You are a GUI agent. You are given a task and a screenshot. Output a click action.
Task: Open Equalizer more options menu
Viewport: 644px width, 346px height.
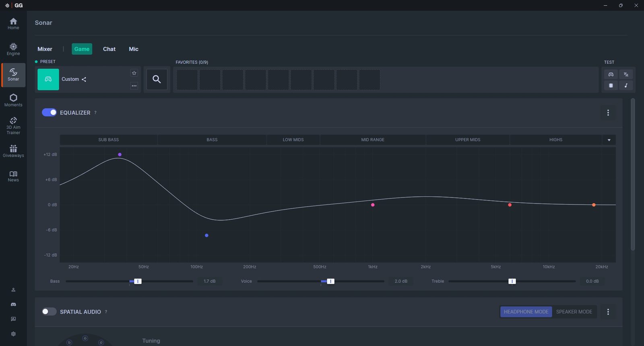[x=608, y=113]
